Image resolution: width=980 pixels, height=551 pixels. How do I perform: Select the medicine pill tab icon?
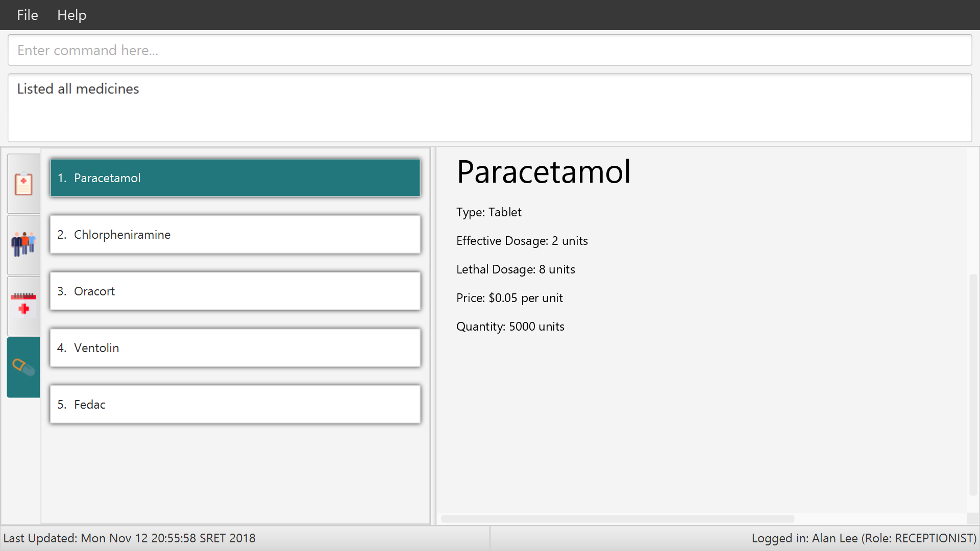point(23,367)
